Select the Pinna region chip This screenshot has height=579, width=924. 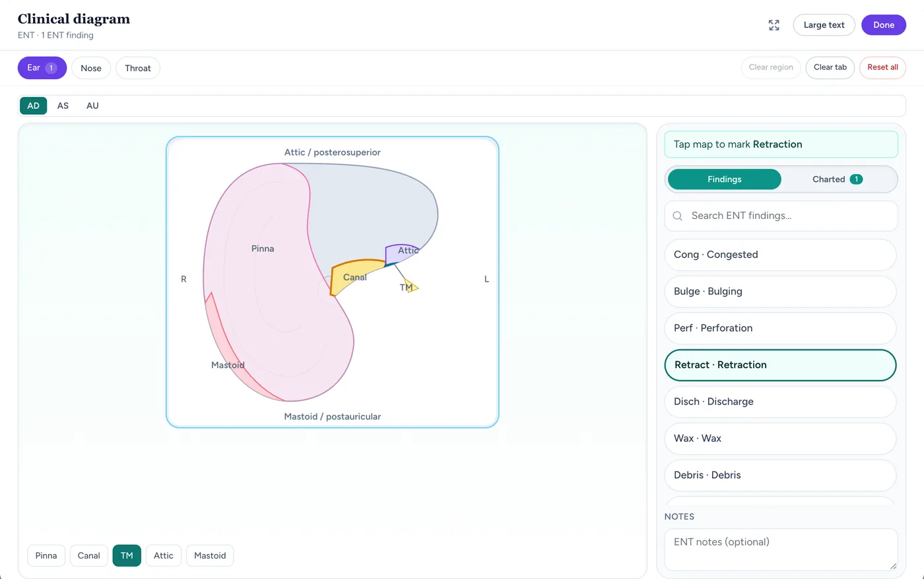coord(46,556)
